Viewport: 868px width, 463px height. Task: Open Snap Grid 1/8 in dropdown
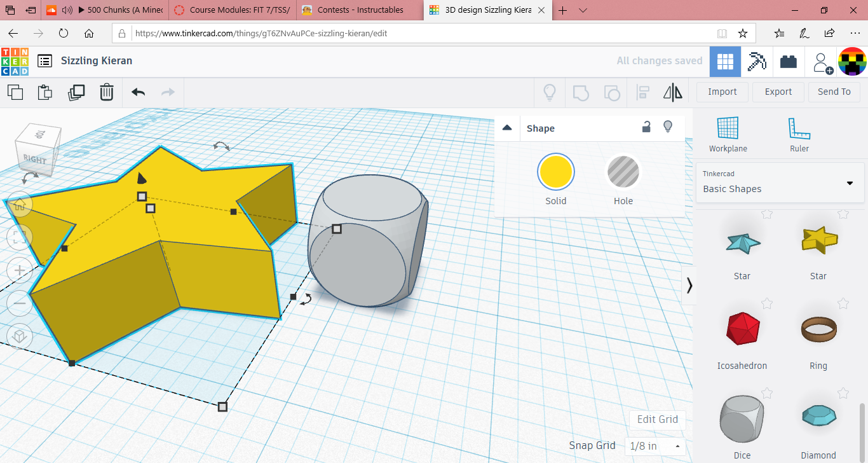[655, 446]
